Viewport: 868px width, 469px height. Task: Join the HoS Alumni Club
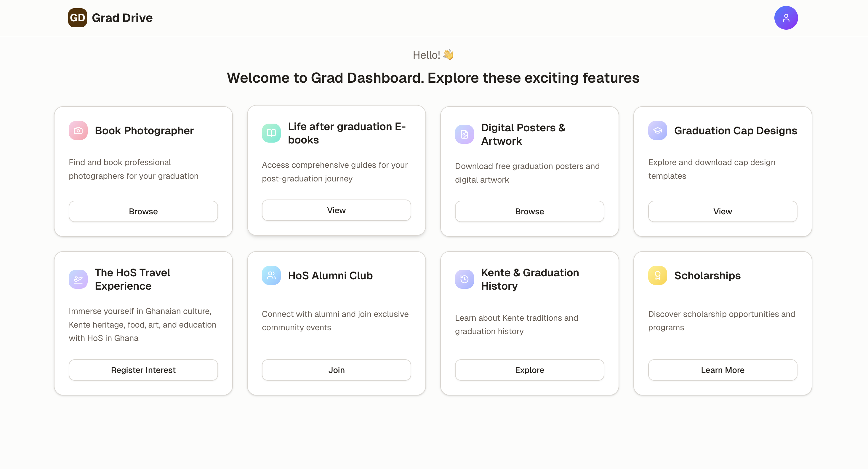pyautogui.click(x=336, y=370)
